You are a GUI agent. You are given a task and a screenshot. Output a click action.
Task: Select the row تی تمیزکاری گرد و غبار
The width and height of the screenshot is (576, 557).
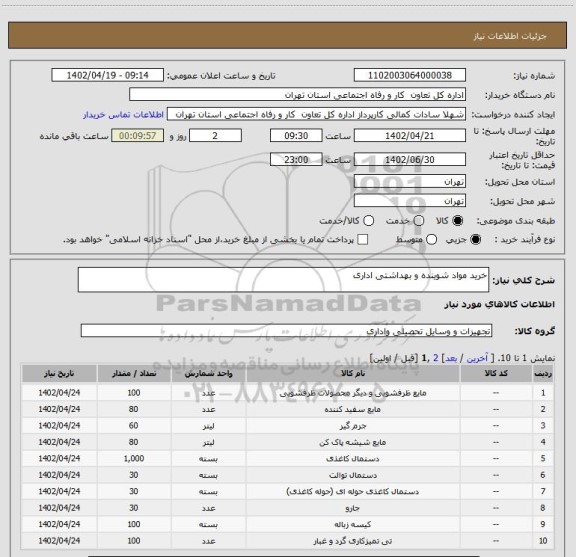pos(287,541)
